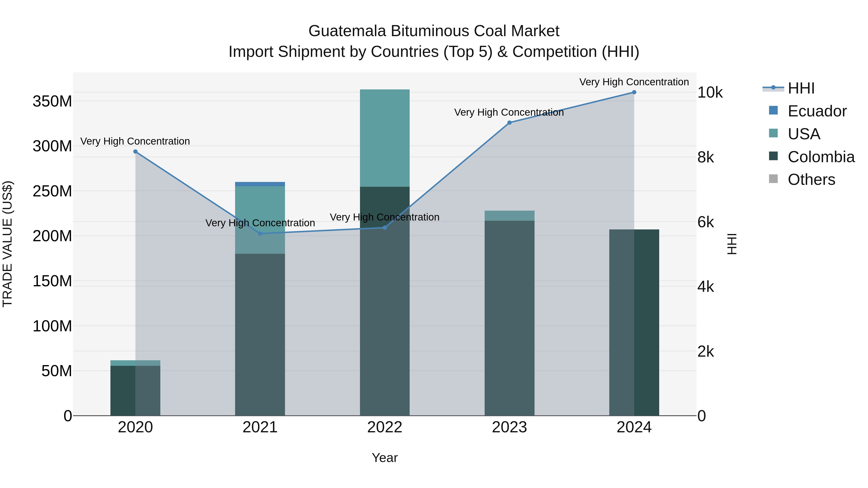Click the 2020 Very High Concentration annotation
Viewport: 868px width, 488px height.
click(x=135, y=141)
